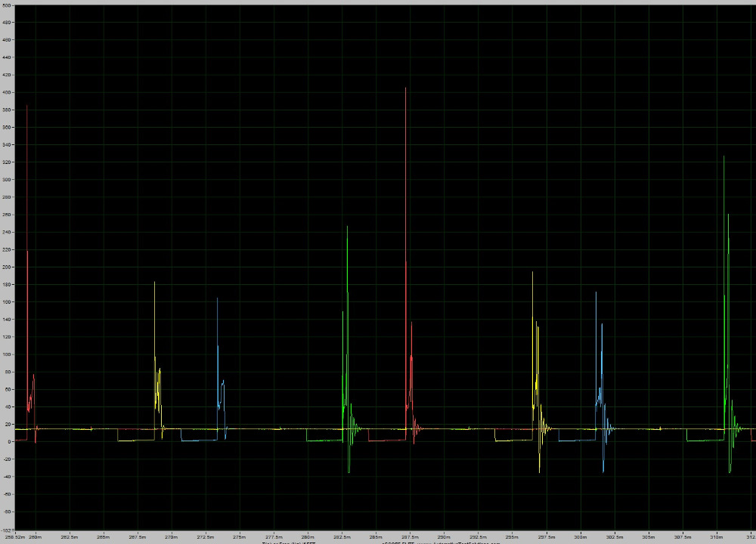Screen dimensions: 756x544
Task: Click the yellow trace's negative undershoot near 297m
Action: [x=539, y=472]
